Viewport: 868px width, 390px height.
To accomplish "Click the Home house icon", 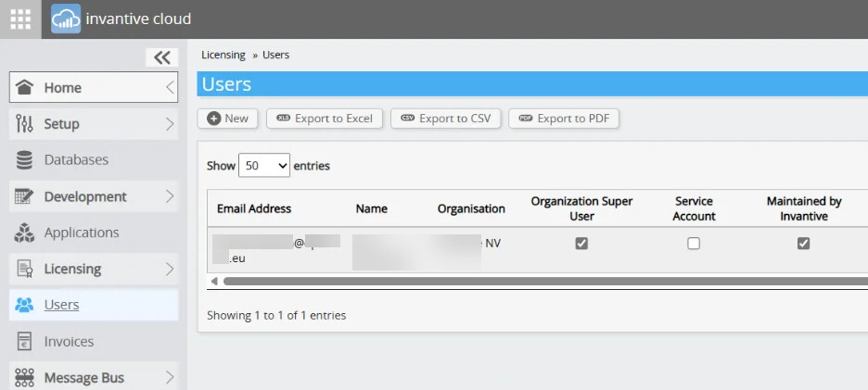I will click(x=24, y=87).
